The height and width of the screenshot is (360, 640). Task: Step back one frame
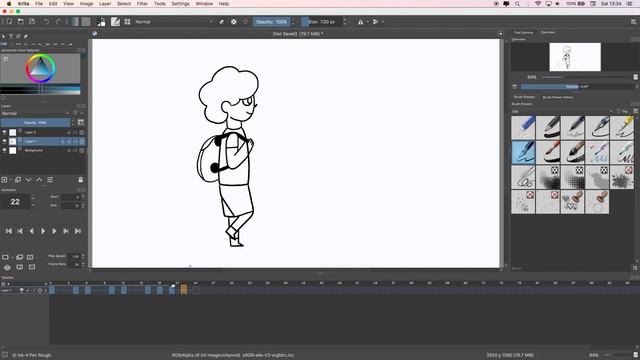point(31,231)
